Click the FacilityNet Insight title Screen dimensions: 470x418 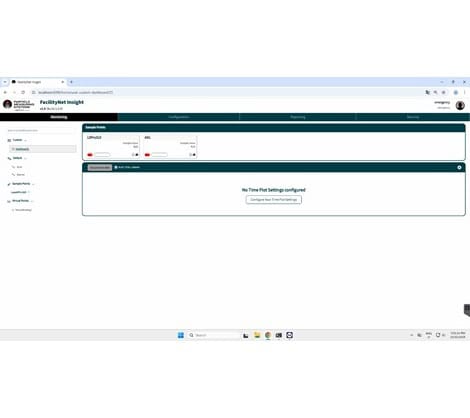point(62,102)
